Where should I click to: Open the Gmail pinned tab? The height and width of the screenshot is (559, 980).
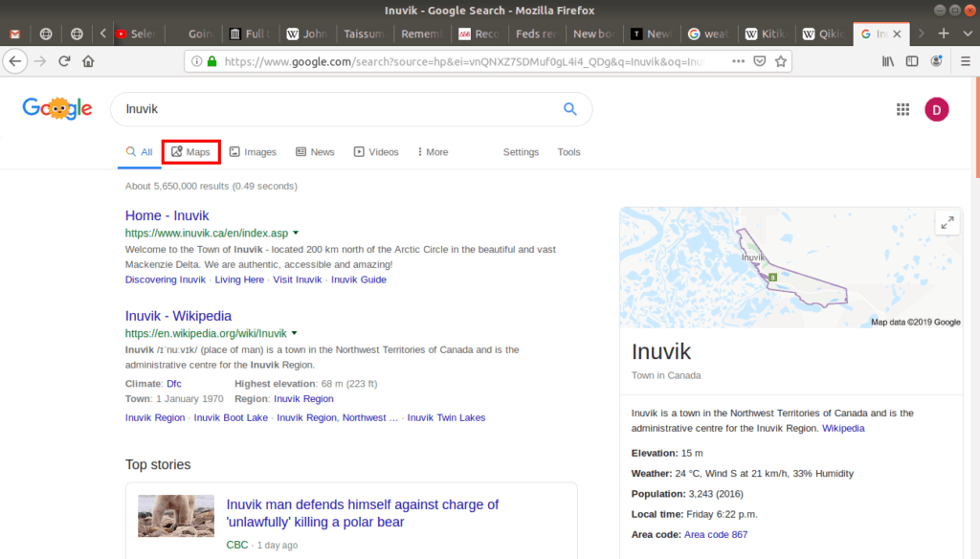tap(15, 34)
